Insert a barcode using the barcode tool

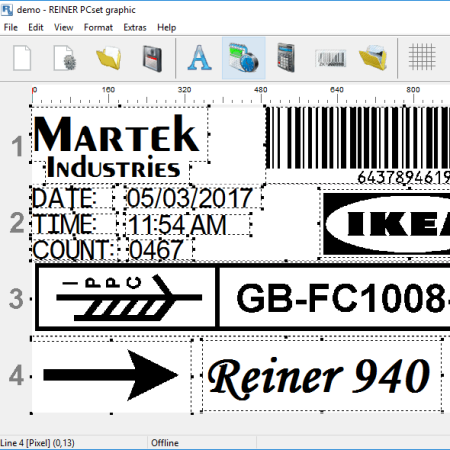(x=330, y=59)
